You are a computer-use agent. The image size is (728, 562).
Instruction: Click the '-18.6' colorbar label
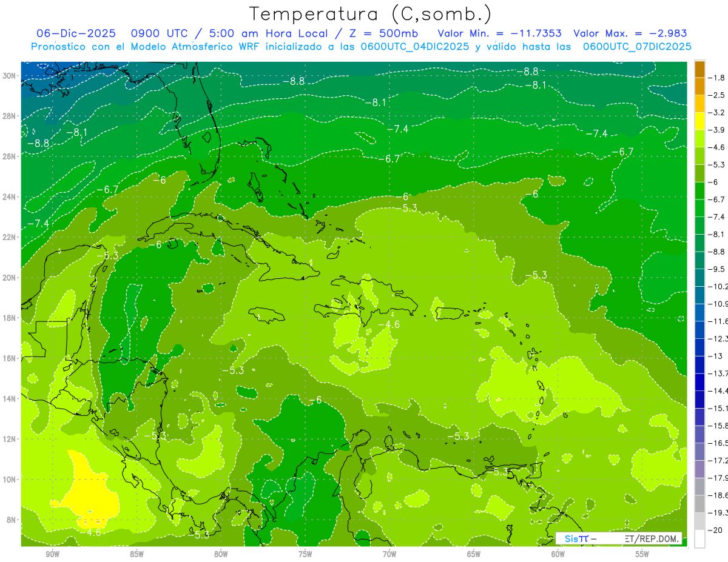[x=719, y=495]
